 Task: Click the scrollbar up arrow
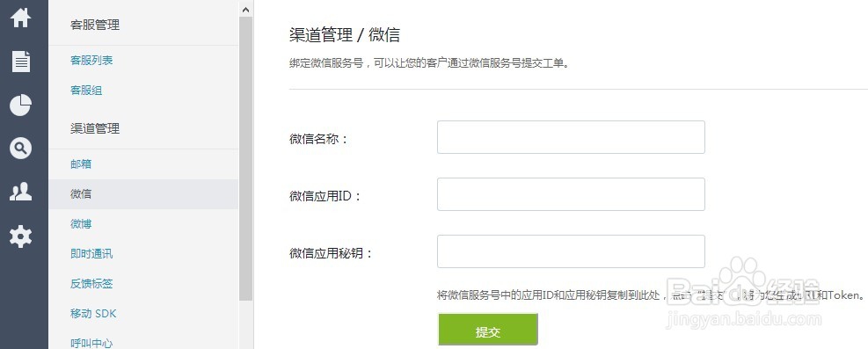coord(246,9)
